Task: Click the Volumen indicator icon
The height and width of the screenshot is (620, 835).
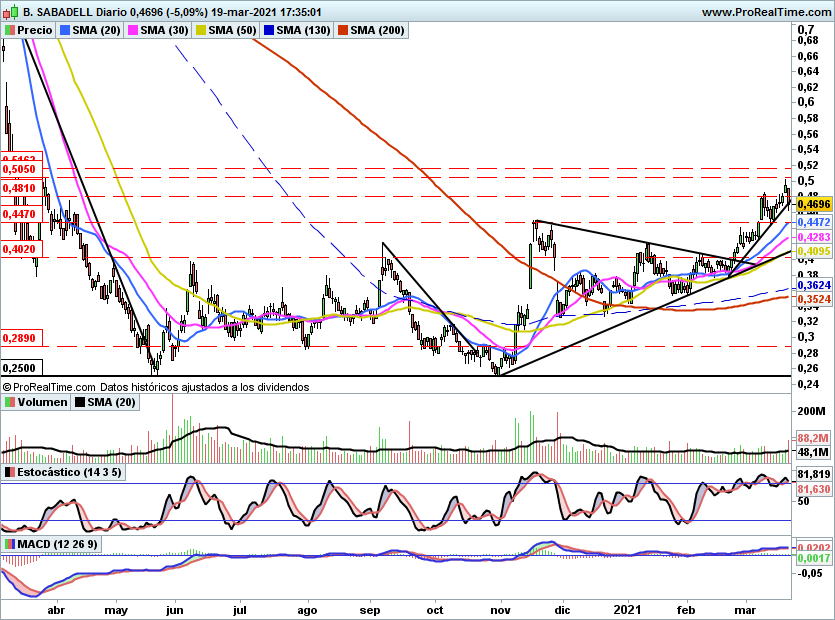Action: coord(9,402)
